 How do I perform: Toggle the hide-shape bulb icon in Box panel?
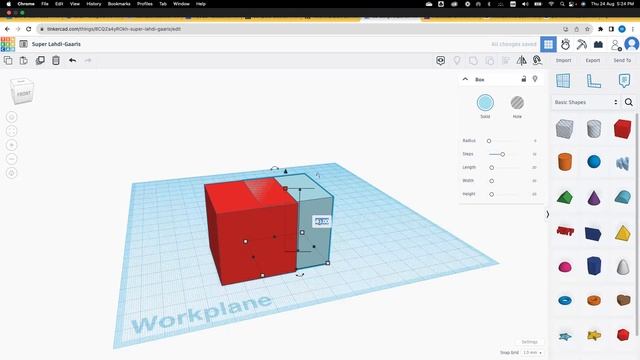(x=535, y=79)
